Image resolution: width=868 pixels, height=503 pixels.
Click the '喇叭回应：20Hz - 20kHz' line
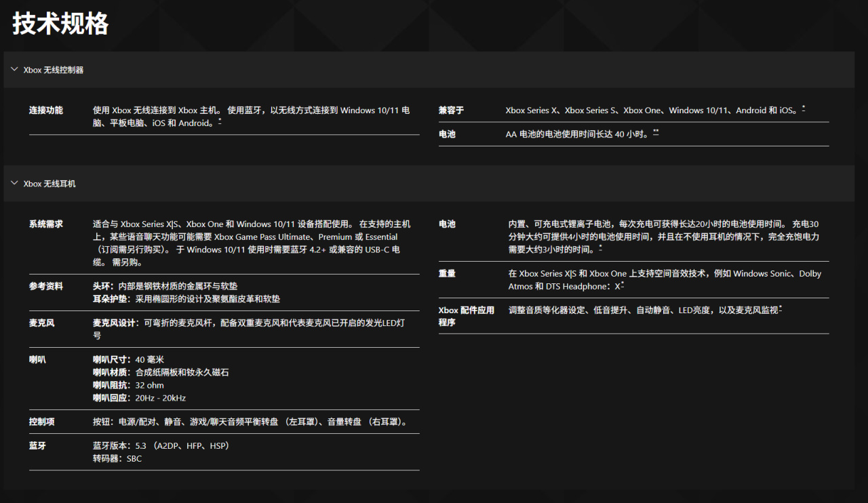click(x=139, y=399)
